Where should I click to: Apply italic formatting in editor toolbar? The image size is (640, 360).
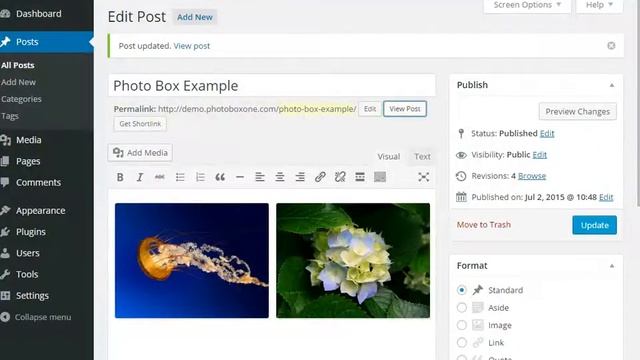pyautogui.click(x=140, y=177)
